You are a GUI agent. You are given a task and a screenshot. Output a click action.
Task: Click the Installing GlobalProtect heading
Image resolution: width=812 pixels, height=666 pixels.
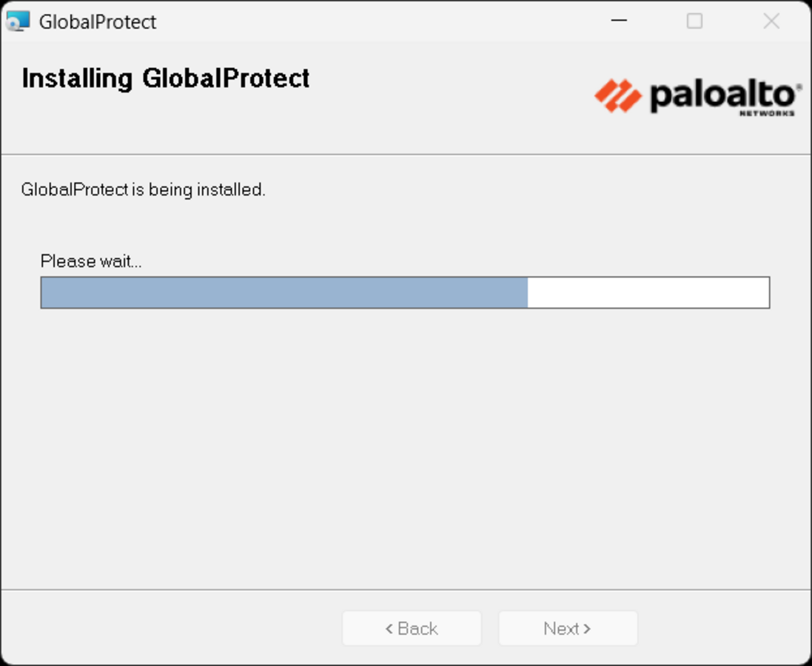(x=166, y=78)
